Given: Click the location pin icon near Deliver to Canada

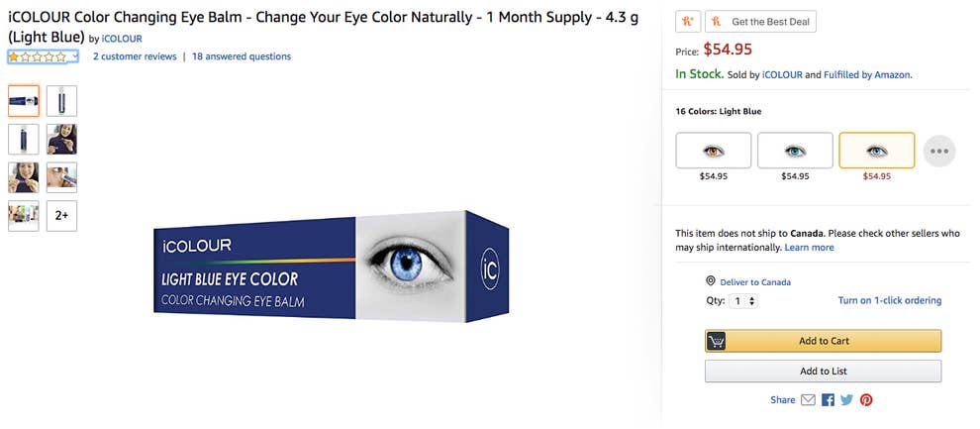Looking at the screenshot, I should (x=711, y=281).
